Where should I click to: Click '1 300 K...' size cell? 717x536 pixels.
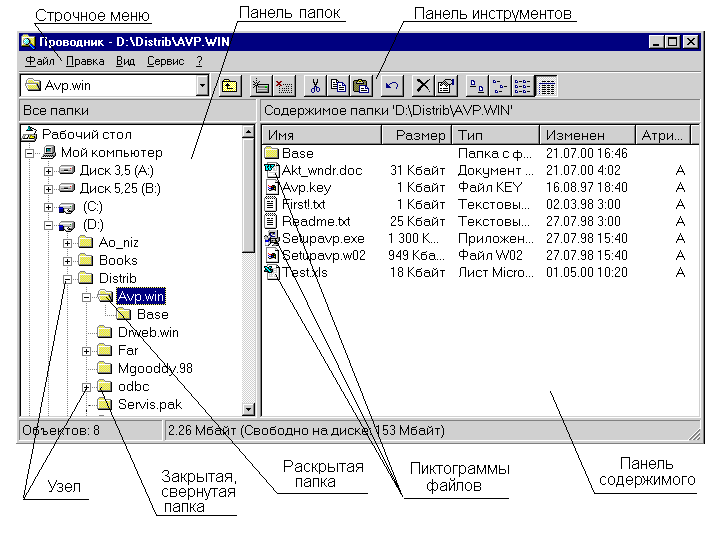click(413, 238)
